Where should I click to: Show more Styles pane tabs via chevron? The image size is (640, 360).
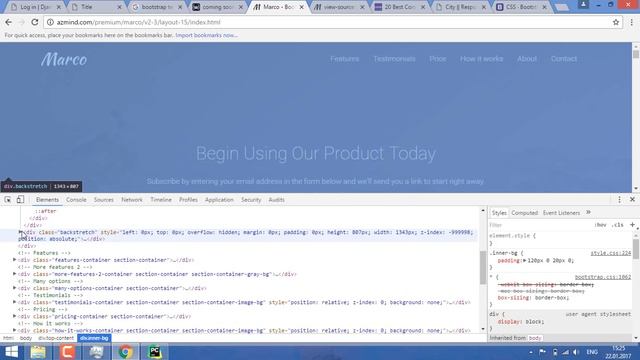588,212
